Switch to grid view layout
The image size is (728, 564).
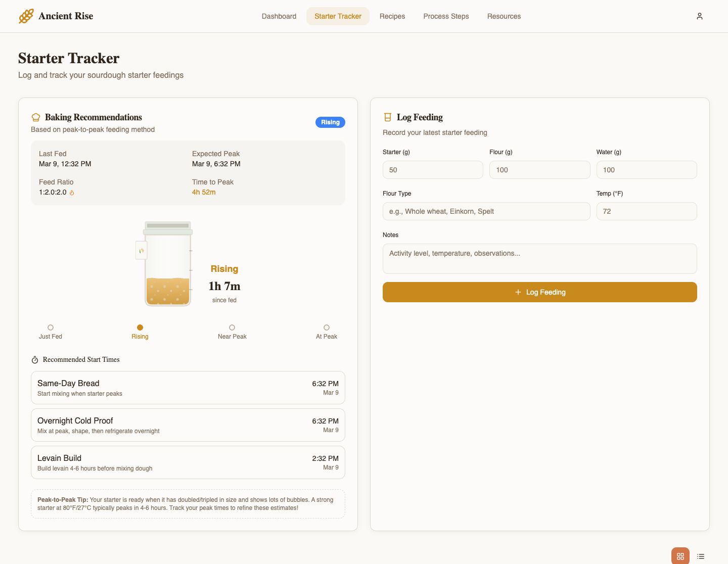(x=680, y=556)
